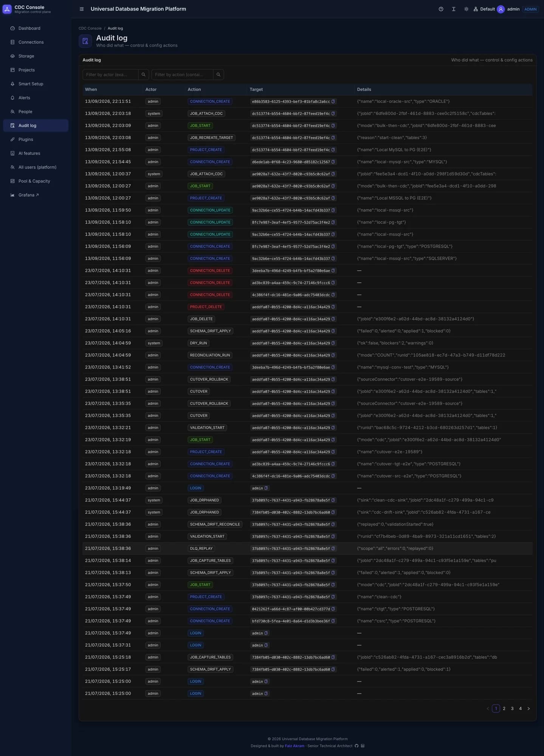Open Grafana external link in sidebar
This screenshot has height=756, width=544.
tap(36, 195)
